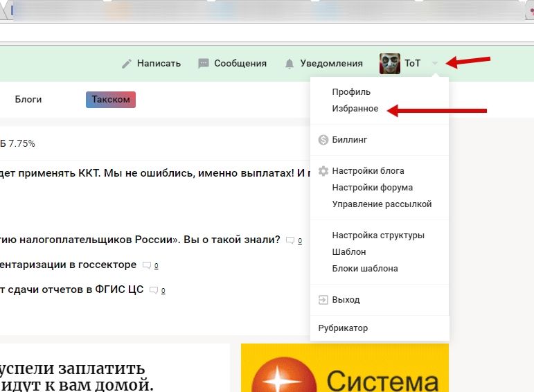The image size is (534, 392).
Task: Open Блоки шаблона menu entry
Action: point(365,269)
